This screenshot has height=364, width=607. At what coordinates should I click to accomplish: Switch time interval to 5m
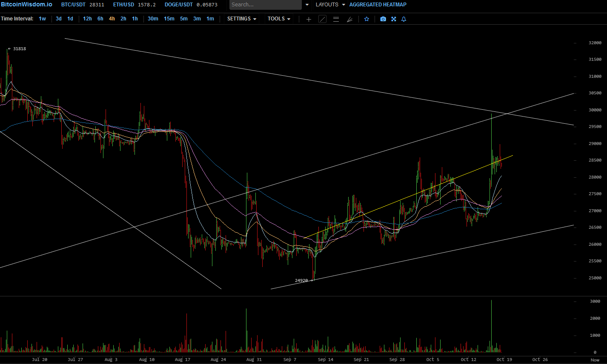(x=184, y=19)
